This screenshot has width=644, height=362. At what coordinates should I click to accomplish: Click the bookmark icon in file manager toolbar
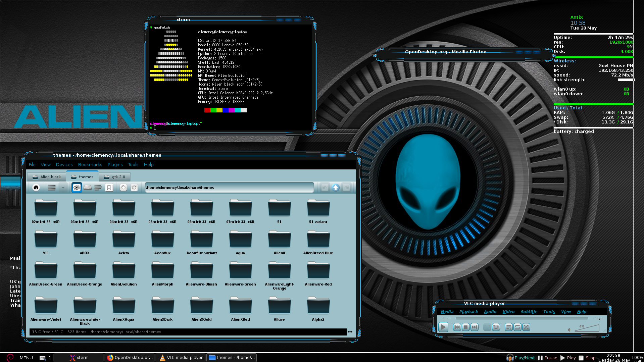tap(109, 188)
